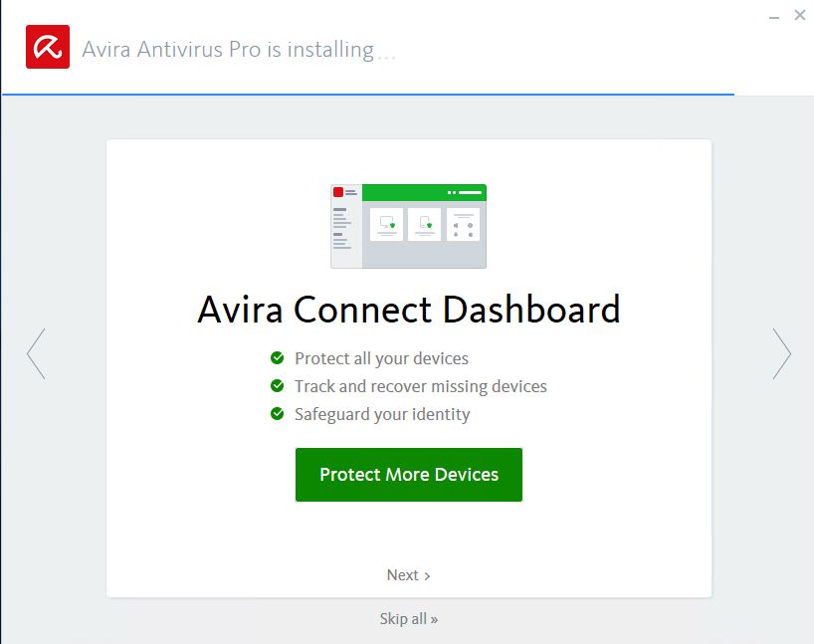Click 'Protect all your devices' text
Viewport: 814px width, 644px height.
point(381,358)
